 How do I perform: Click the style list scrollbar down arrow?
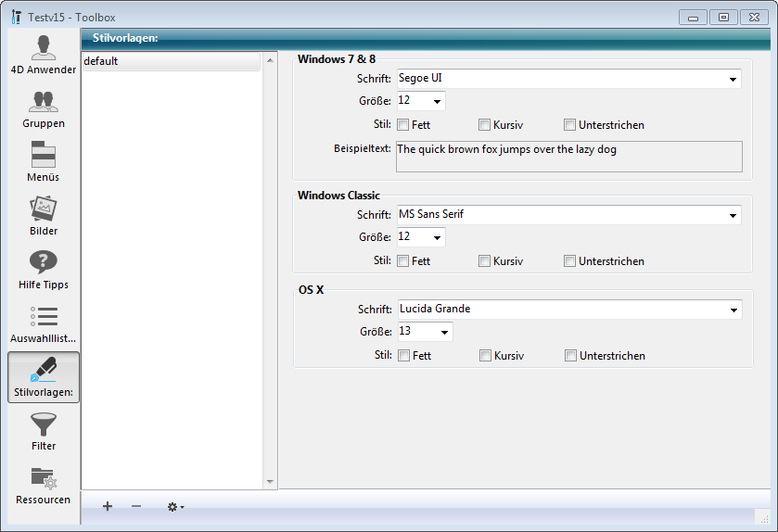pyautogui.click(x=271, y=482)
